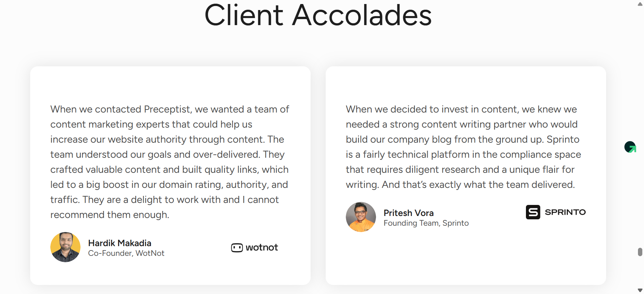Click the Hardik Makadia testimonial paragraph
The height and width of the screenshot is (294, 644).
click(x=169, y=162)
